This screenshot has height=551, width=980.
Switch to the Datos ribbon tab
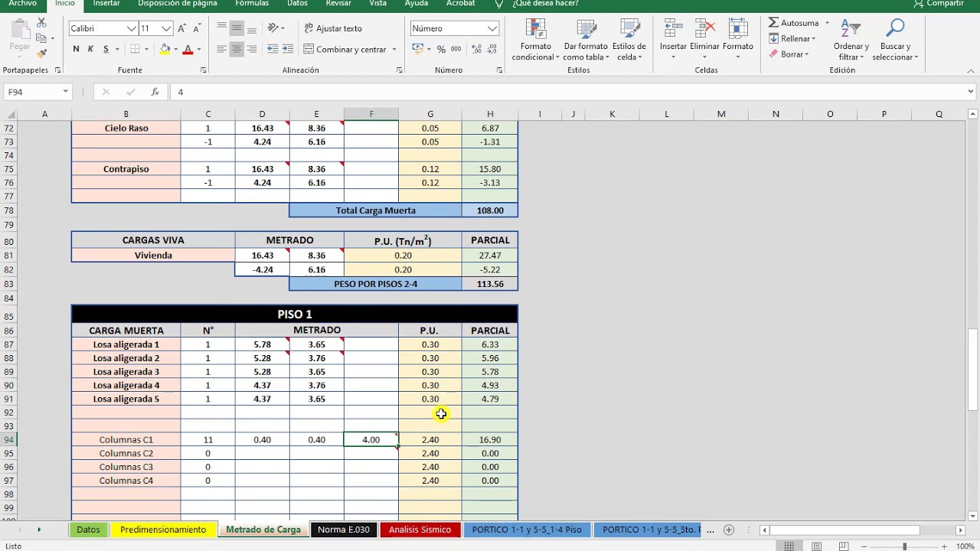[x=297, y=4]
